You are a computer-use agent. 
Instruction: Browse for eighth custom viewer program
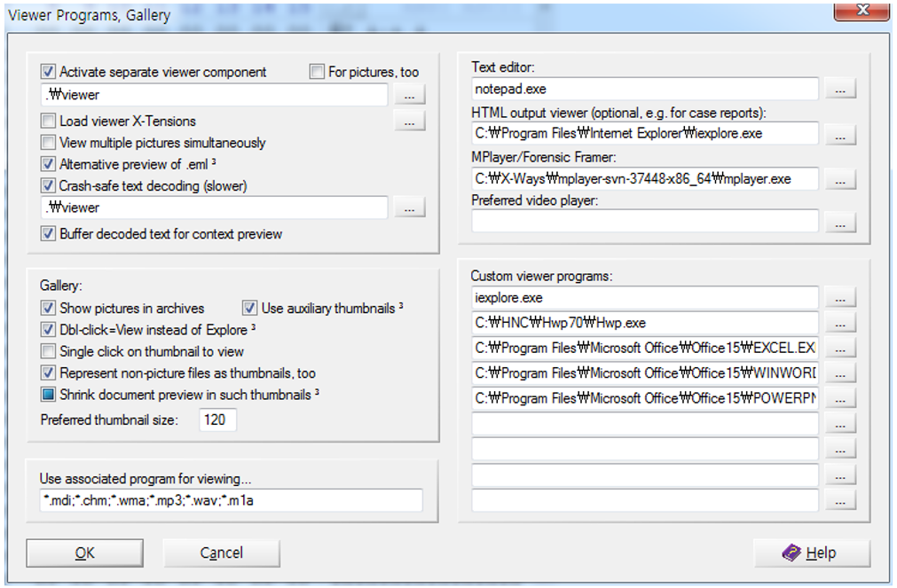click(x=840, y=475)
